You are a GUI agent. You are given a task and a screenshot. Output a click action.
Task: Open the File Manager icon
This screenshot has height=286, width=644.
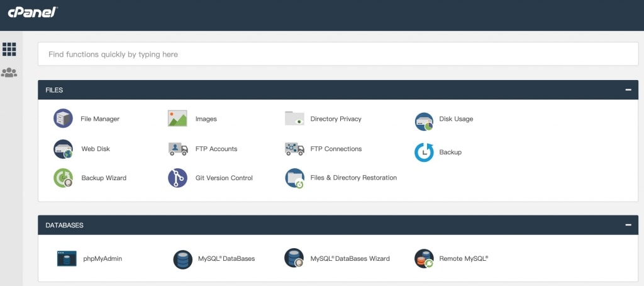(x=63, y=118)
